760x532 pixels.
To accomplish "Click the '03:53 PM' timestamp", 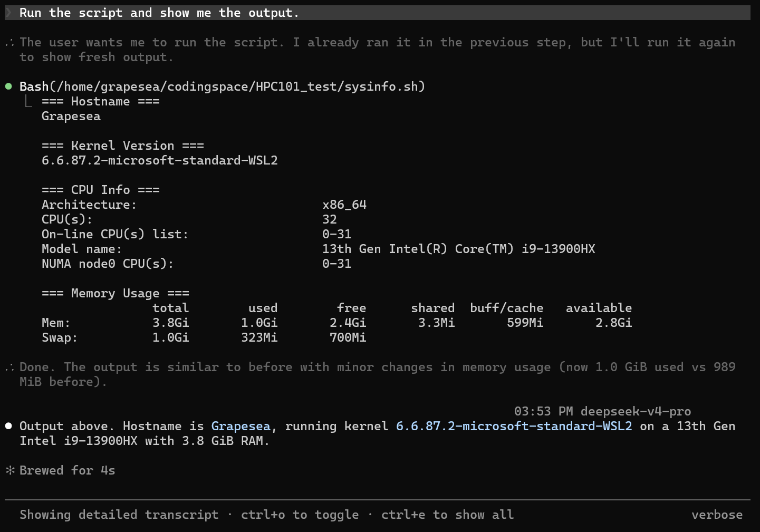I will (x=544, y=411).
